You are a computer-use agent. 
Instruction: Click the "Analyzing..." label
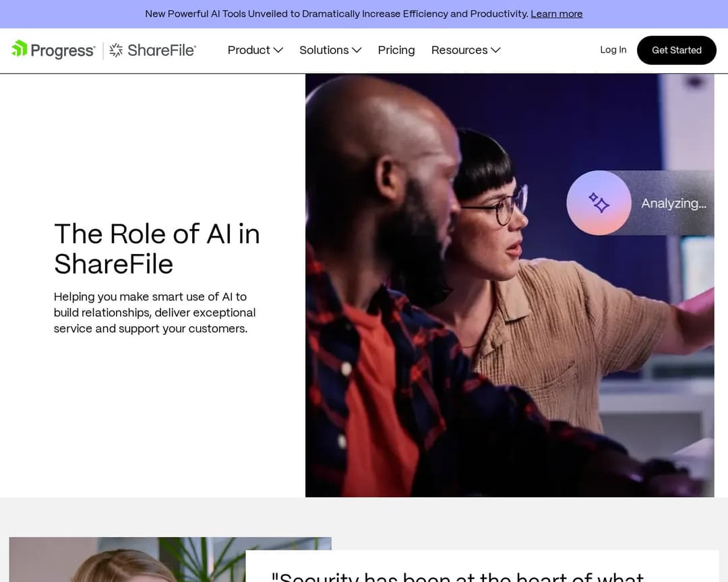673,203
